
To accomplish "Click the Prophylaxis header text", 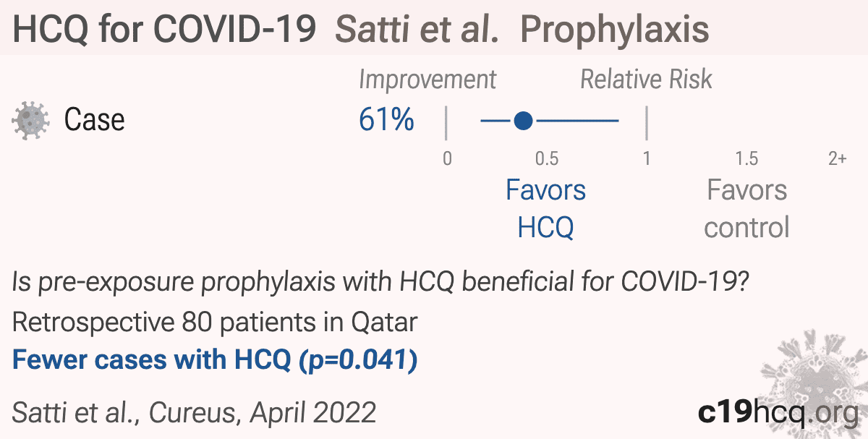I will (615, 30).
